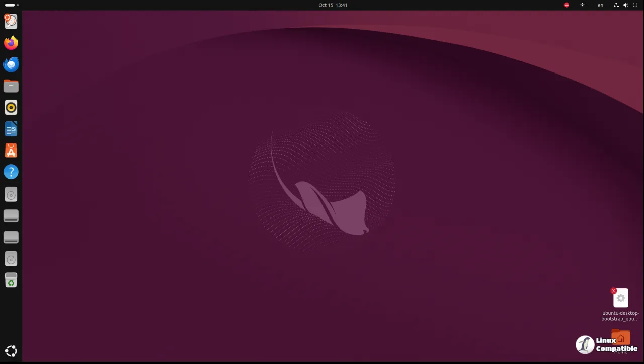
Task: Click the red no-entry indicator in top bar
Action: coord(567,5)
